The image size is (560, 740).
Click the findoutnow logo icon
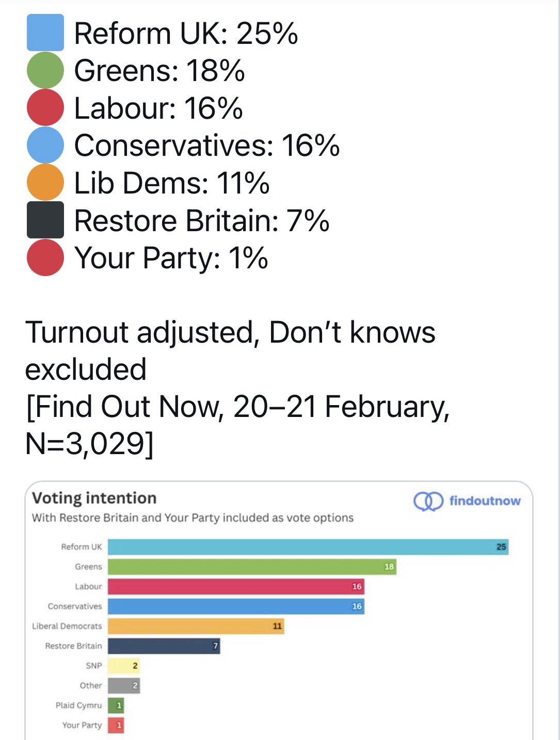pos(428,501)
